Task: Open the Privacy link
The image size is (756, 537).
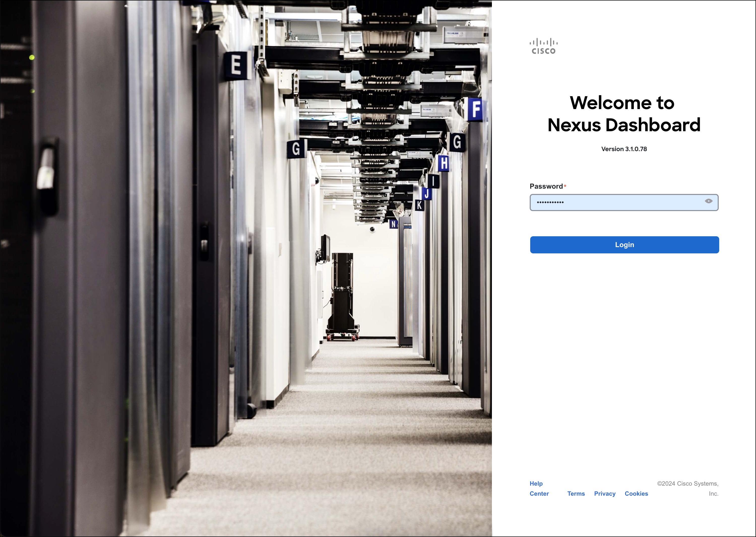Action: coord(605,493)
